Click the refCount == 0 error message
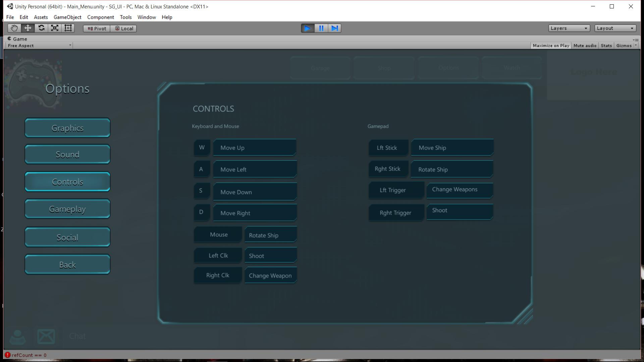 pyautogui.click(x=29, y=355)
